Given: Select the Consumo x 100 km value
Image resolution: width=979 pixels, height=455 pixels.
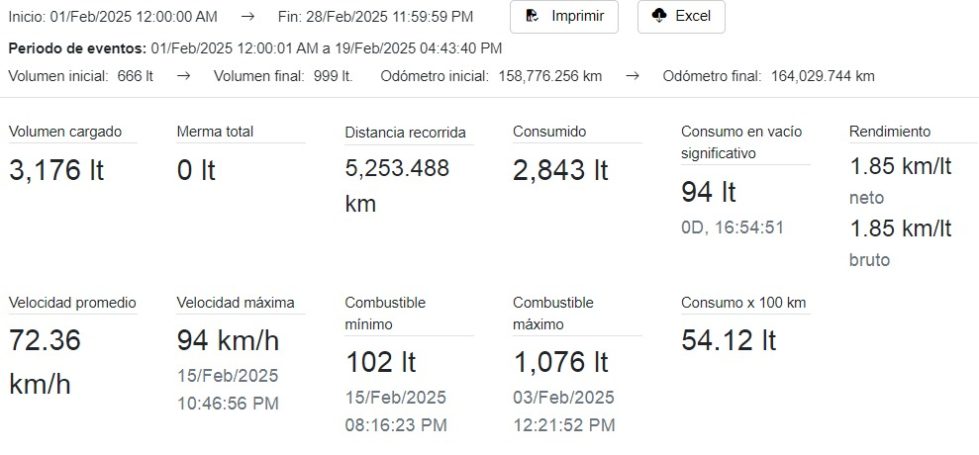Looking at the screenshot, I should [x=729, y=341].
